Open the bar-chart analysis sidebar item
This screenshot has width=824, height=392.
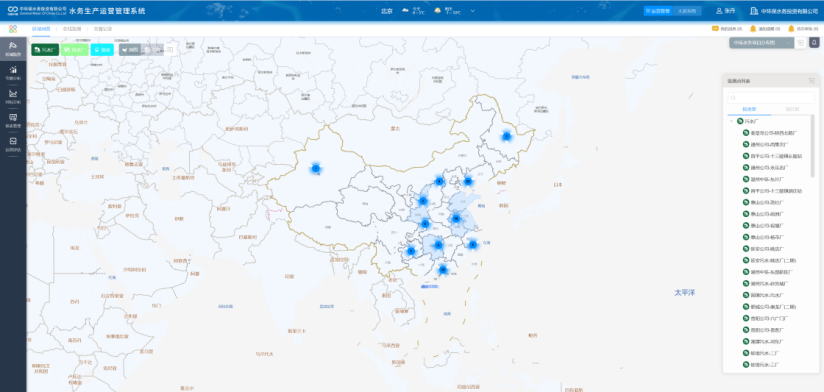click(13, 73)
